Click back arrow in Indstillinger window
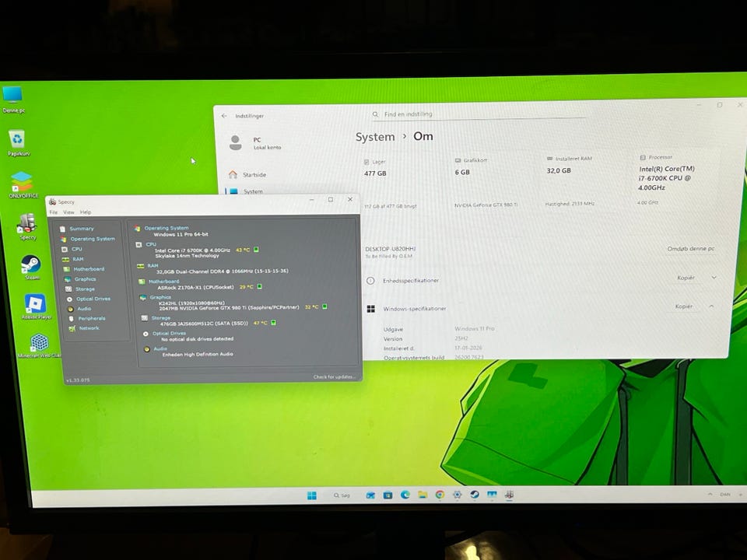747x560 pixels. point(224,116)
